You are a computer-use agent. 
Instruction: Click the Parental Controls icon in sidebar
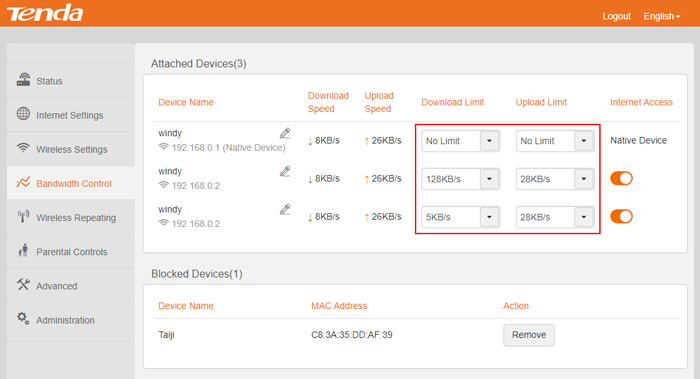click(x=23, y=250)
